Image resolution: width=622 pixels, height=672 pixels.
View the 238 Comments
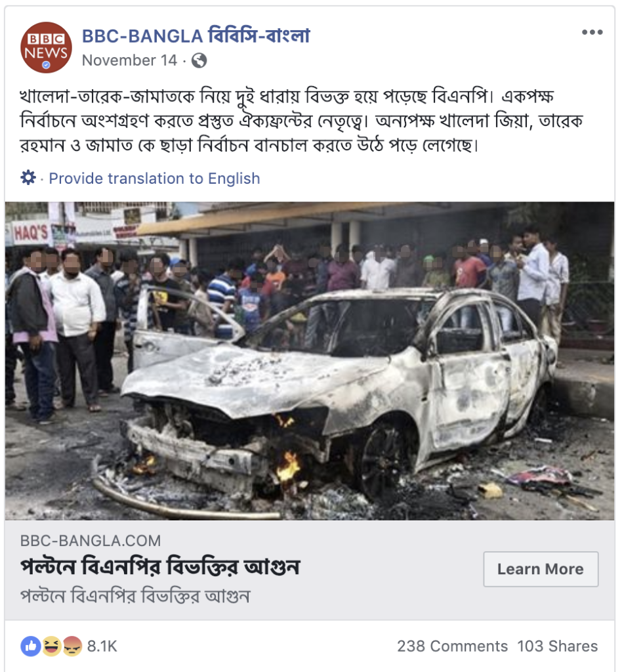click(452, 646)
